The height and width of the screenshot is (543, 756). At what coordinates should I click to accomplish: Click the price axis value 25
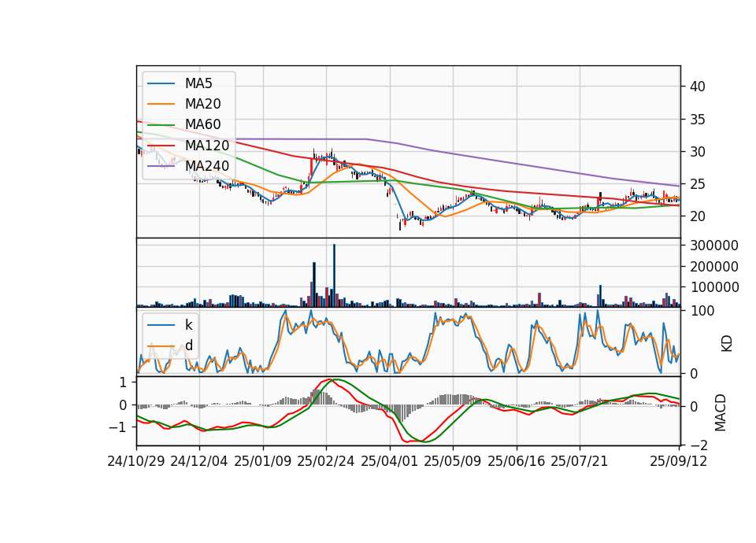[x=698, y=184]
